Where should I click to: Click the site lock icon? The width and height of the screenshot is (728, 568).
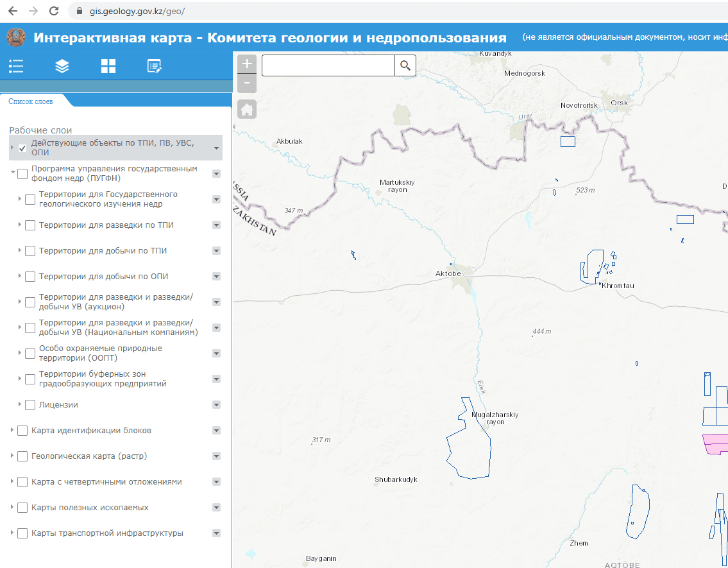click(x=80, y=11)
